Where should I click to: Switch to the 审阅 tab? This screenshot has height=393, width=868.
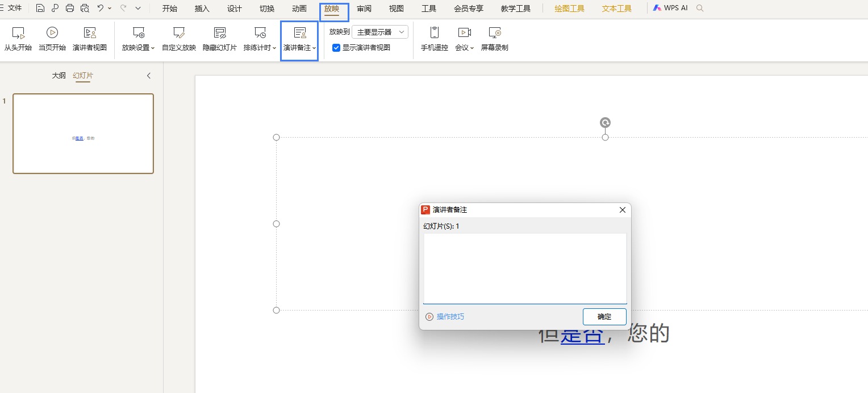pyautogui.click(x=364, y=9)
